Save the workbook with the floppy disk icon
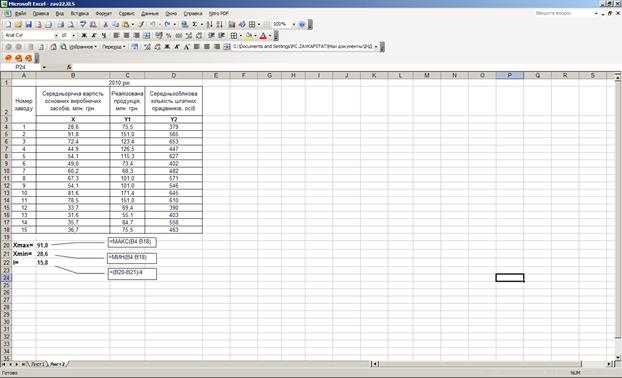This screenshot has width=622, height=378. pos(29,25)
